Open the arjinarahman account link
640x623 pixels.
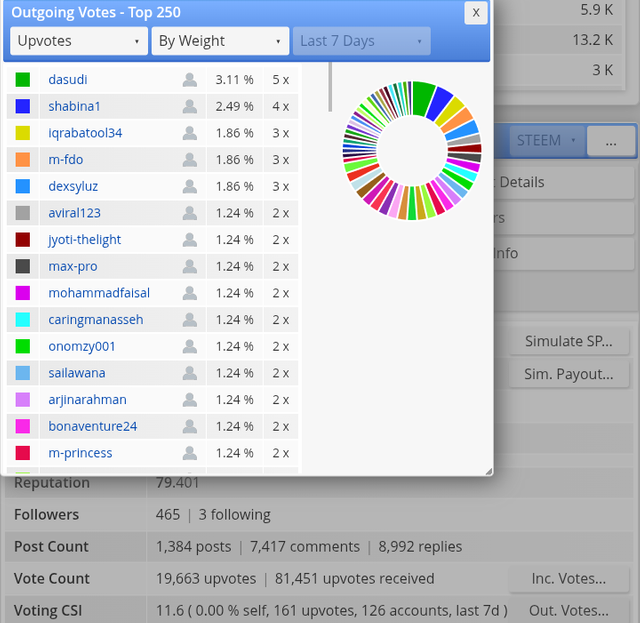pos(87,400)
